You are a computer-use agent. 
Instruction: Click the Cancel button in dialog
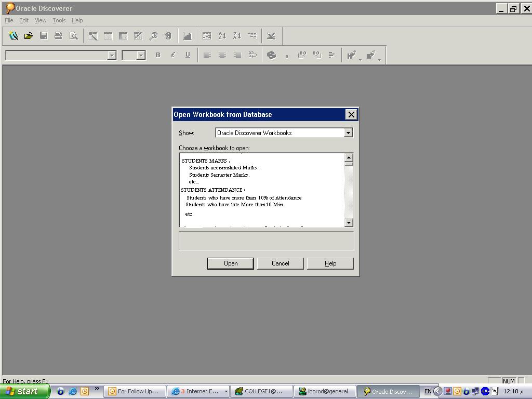(280, 263)
